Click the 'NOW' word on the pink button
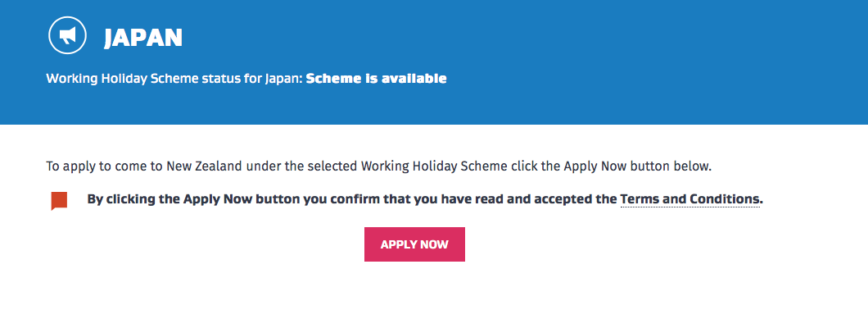 pos(435,244)
